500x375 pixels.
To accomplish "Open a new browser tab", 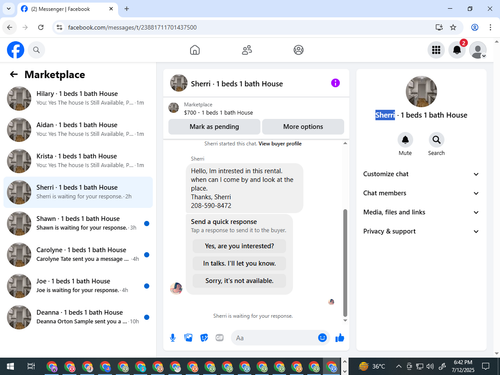I will (x=127, y=9).
